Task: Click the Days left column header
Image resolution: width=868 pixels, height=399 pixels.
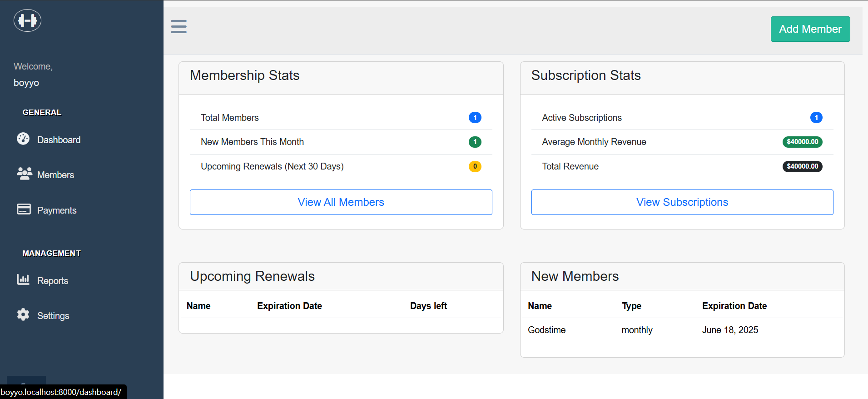Action: tap(429, 306)
